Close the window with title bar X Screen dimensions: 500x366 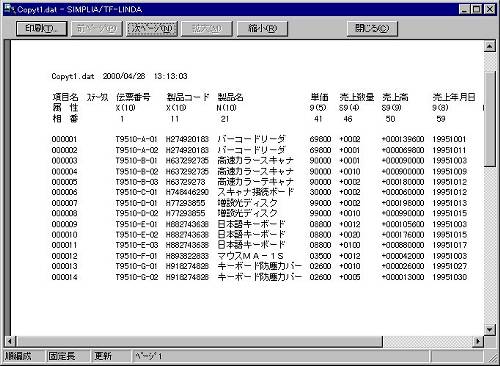489,9
